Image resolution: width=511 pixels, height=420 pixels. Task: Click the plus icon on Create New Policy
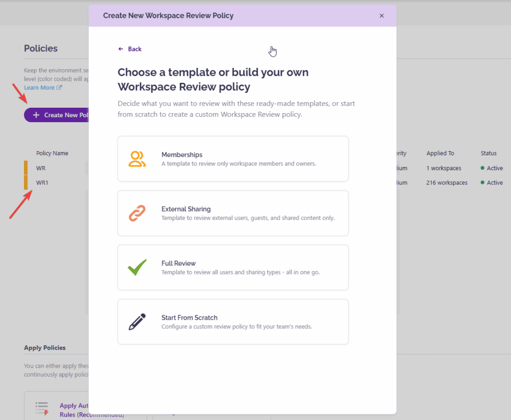(36, 115)
